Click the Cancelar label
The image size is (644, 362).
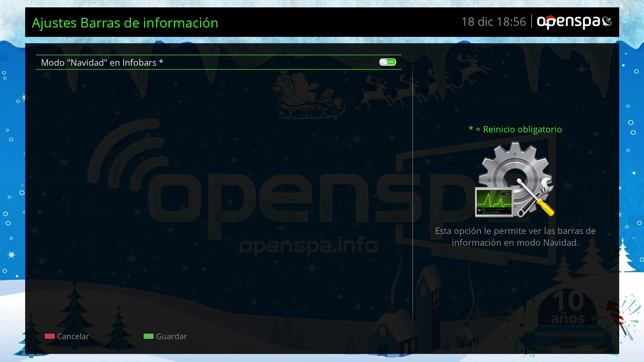tap(73, 336)
